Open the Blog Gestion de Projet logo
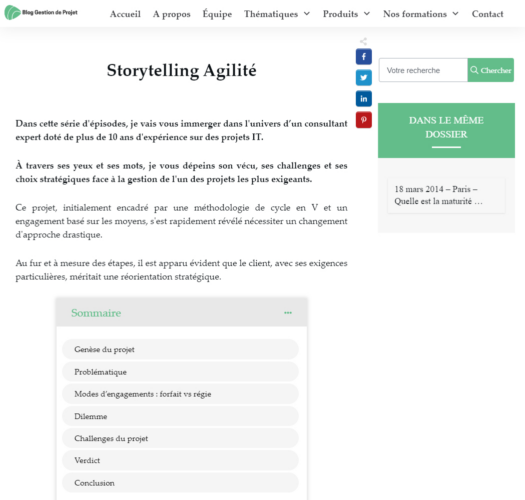The height and width of the screenshot is (500, 525). [41, 13]
